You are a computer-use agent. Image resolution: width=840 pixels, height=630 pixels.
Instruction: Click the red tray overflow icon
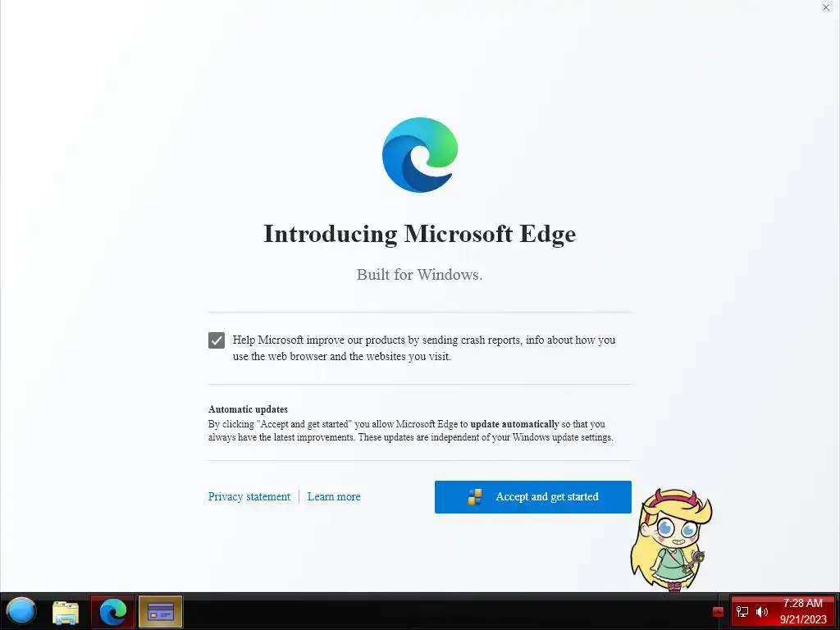click(718, 612)
